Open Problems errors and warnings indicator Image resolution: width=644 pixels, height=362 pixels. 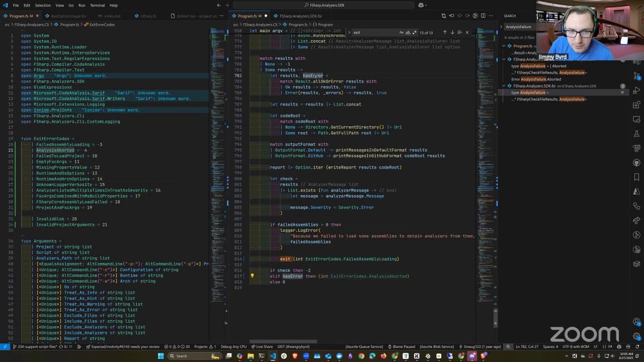point(178,346)
